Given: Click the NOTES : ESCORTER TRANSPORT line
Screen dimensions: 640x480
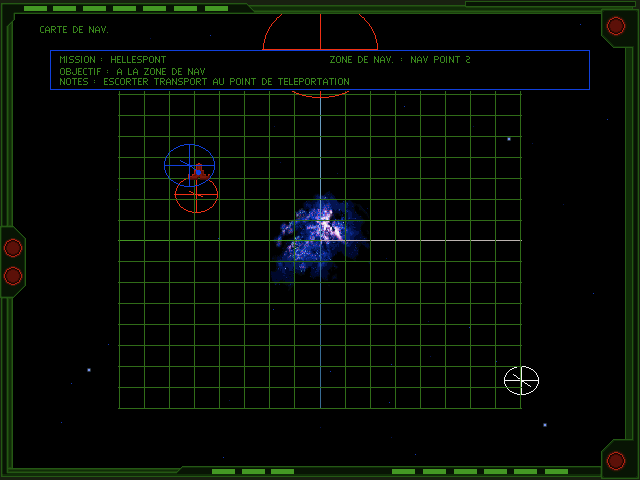Looking at the screenshot, I should (x=204, y=82).
